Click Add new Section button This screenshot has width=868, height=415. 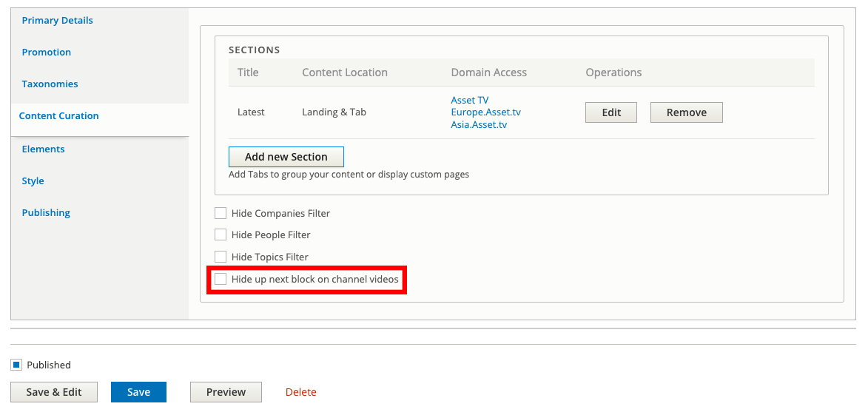(x=286, y=157)
